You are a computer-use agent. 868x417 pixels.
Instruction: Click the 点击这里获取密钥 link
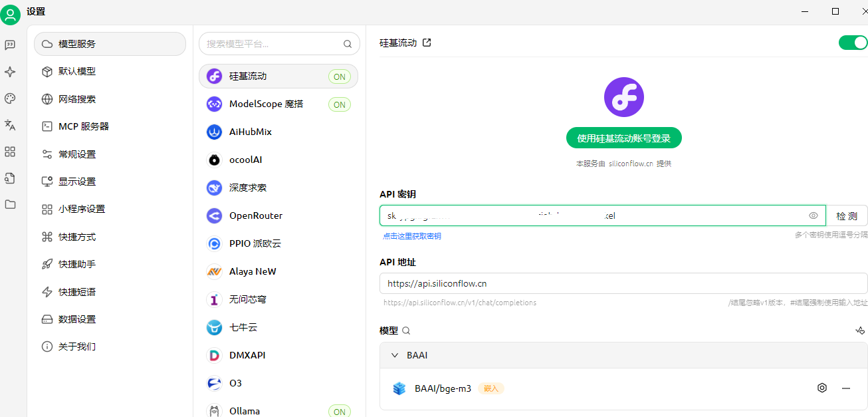(x=411, y=236)
